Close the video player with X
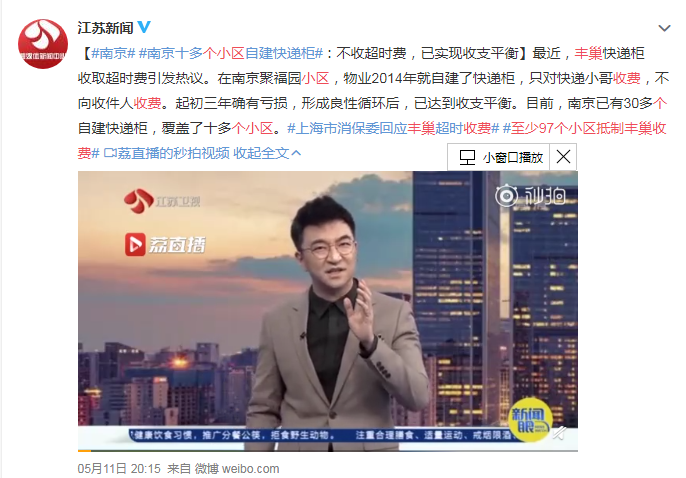This screenshot has width=686, height=478. click(563, 157)
